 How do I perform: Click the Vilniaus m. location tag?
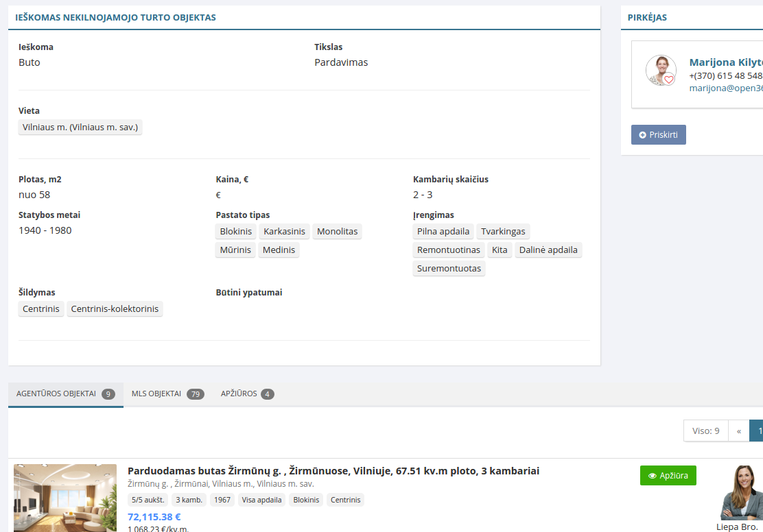coord(80,128)
